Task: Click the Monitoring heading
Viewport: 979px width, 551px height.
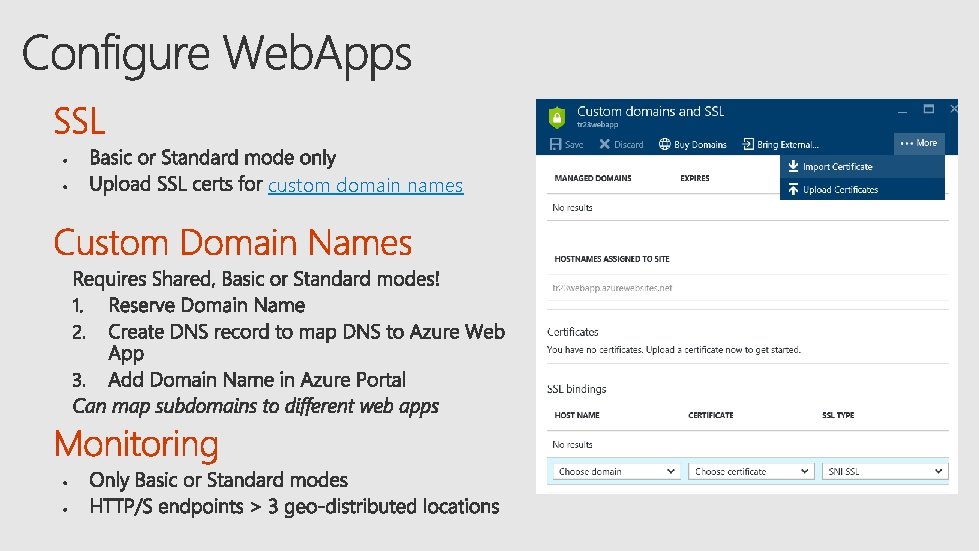Action: 136,445
